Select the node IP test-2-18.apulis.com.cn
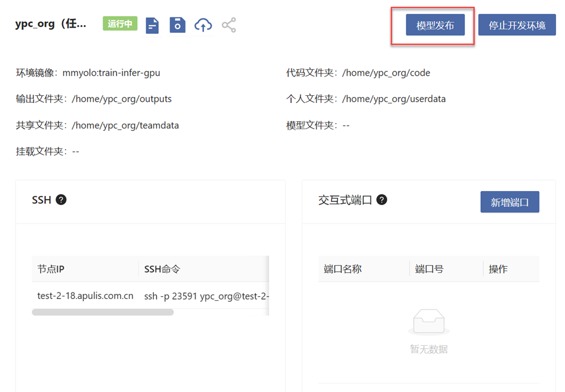 pos(85,296)
